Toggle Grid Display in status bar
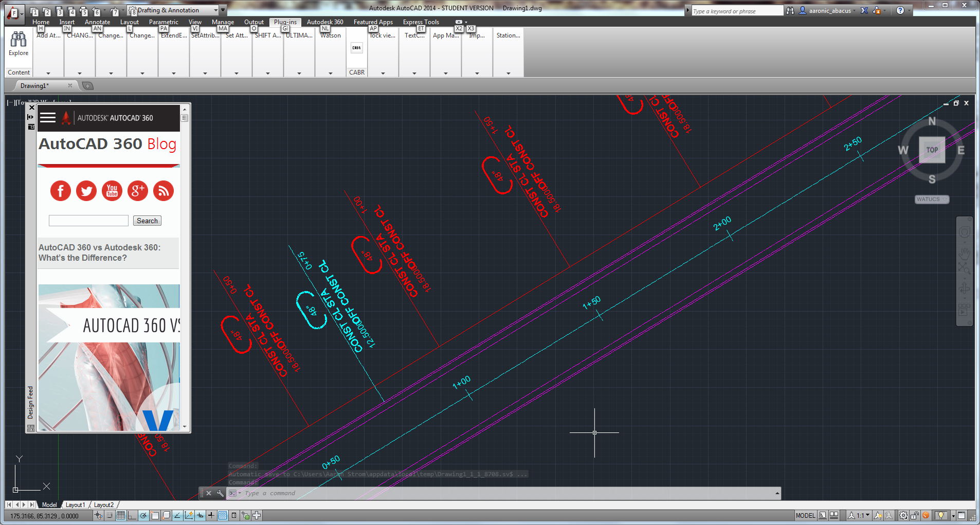980x525 pixels. coord(120,515)
